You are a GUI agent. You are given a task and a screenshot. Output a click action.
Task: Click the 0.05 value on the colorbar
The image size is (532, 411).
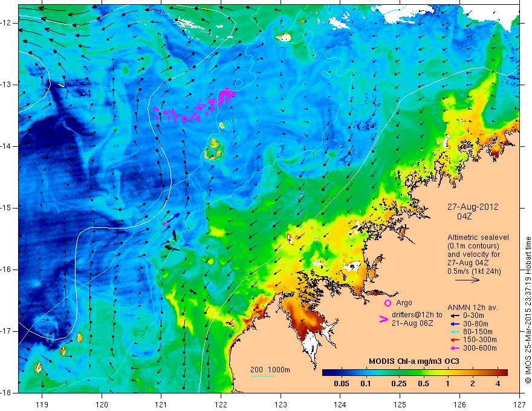[x=342, y=384]
